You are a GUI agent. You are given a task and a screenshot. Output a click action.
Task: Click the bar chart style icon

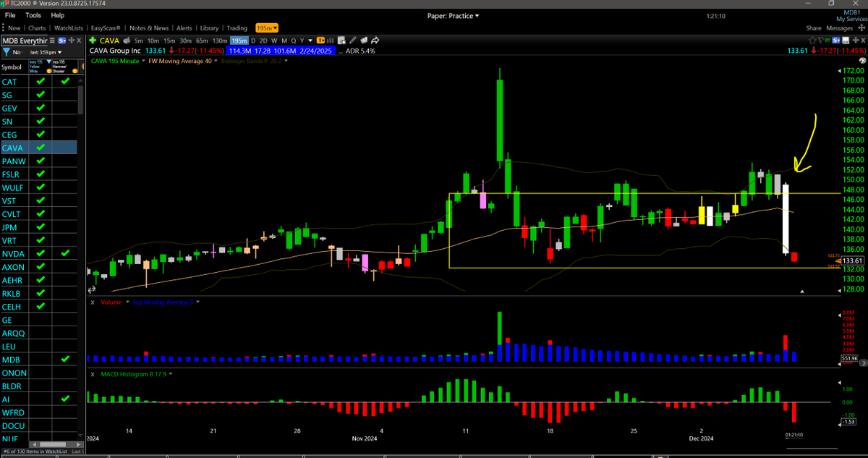tap(330, 41)
